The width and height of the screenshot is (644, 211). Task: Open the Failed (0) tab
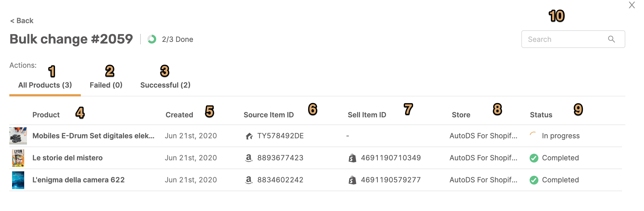click(106, 85)
